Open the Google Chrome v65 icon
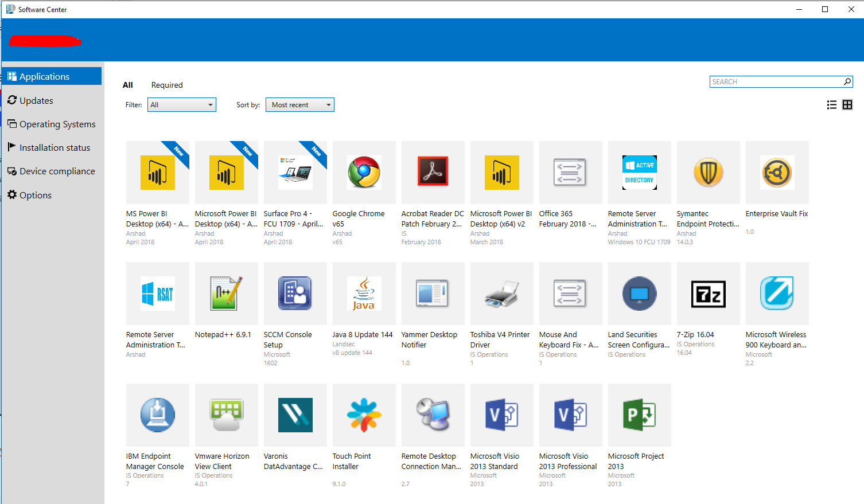 pos(364,173)
